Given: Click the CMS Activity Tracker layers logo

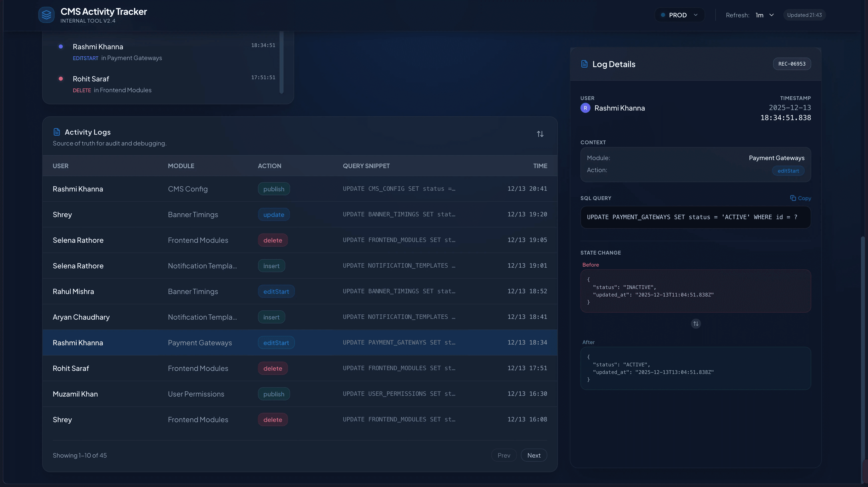Looking at the screenshot, I should pyautogui.click(x=46, y=15).
